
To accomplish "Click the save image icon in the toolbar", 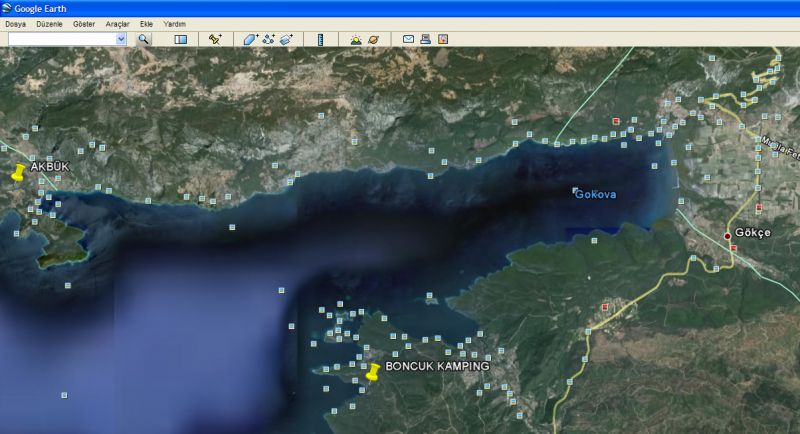I will coord(442,39).
